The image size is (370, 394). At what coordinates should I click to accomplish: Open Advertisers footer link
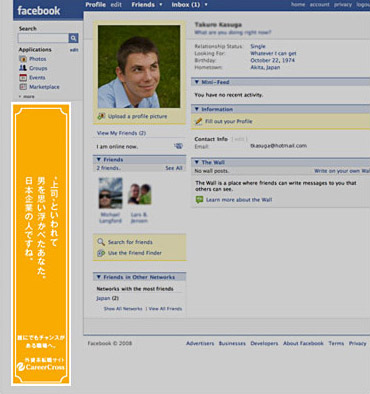coord(200,343)
